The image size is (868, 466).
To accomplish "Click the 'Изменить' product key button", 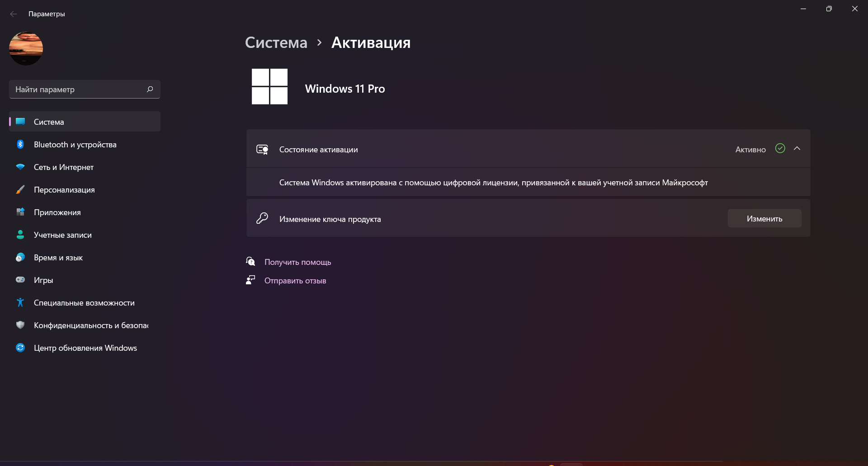I will (x=764, y=218).
